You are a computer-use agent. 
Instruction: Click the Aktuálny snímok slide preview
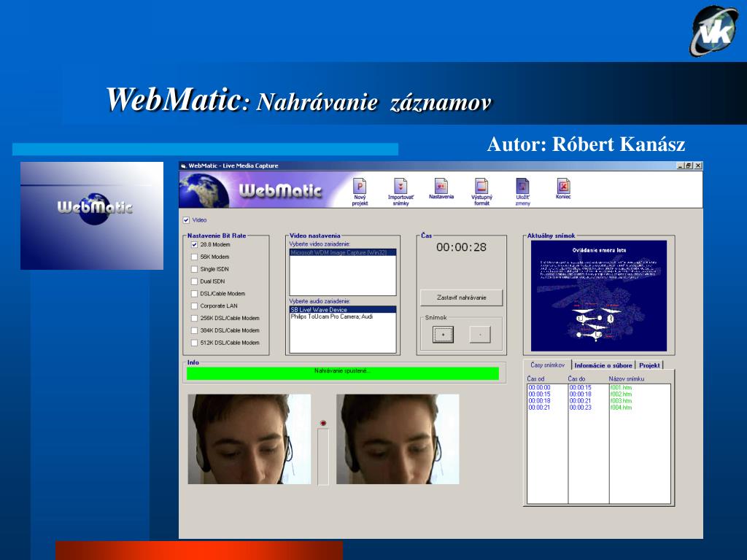[x=599, y=296]
